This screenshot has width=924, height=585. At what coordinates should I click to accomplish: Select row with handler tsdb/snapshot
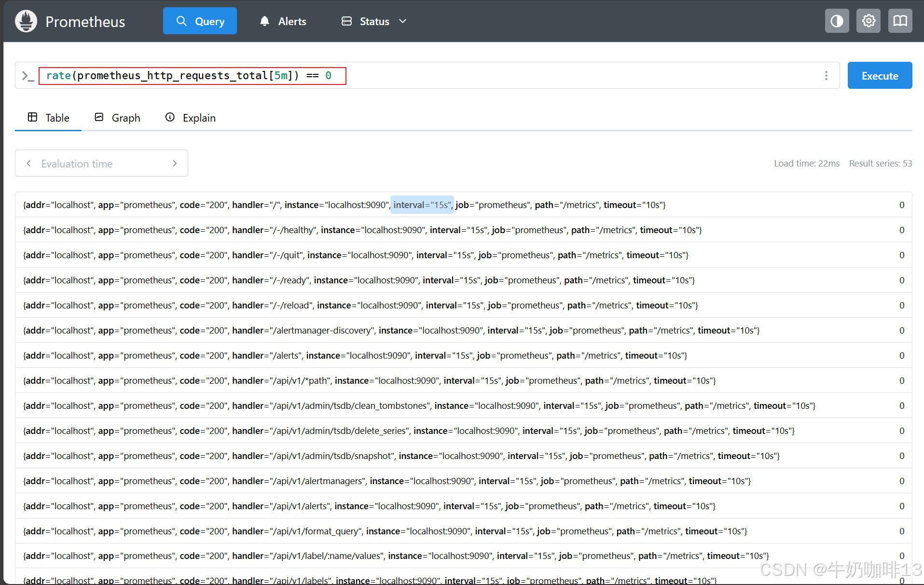pos(463,456)
